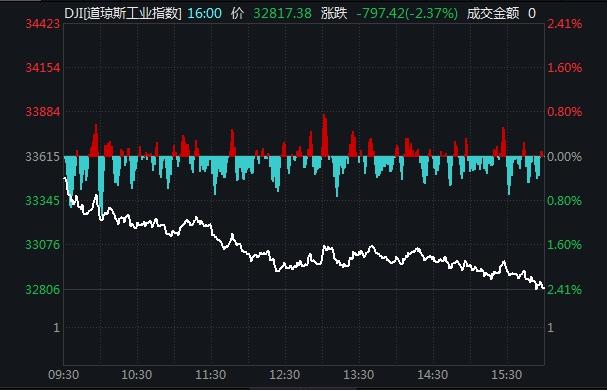Click the end point of the white price line

[x=544, y=288]
